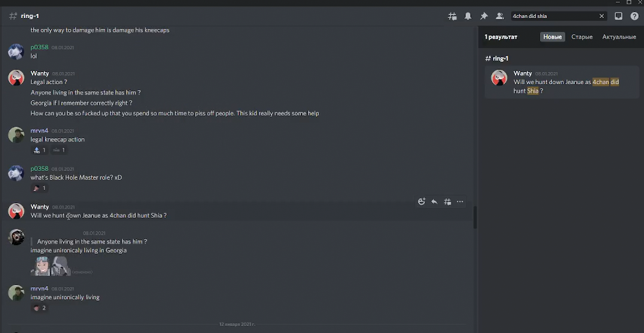Toggle first reaction under "legal kneecap action"
This screenshot has height=333, width=644.
40,150
